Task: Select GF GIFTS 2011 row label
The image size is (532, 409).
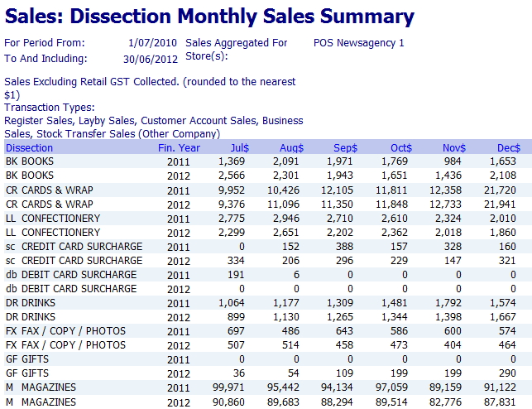Action: point(27,359)
